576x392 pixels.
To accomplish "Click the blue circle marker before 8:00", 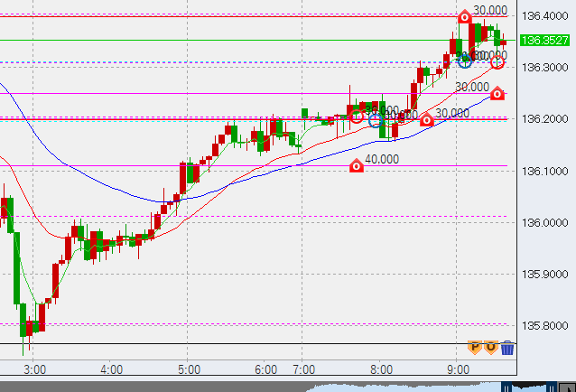I will point(376,119).
